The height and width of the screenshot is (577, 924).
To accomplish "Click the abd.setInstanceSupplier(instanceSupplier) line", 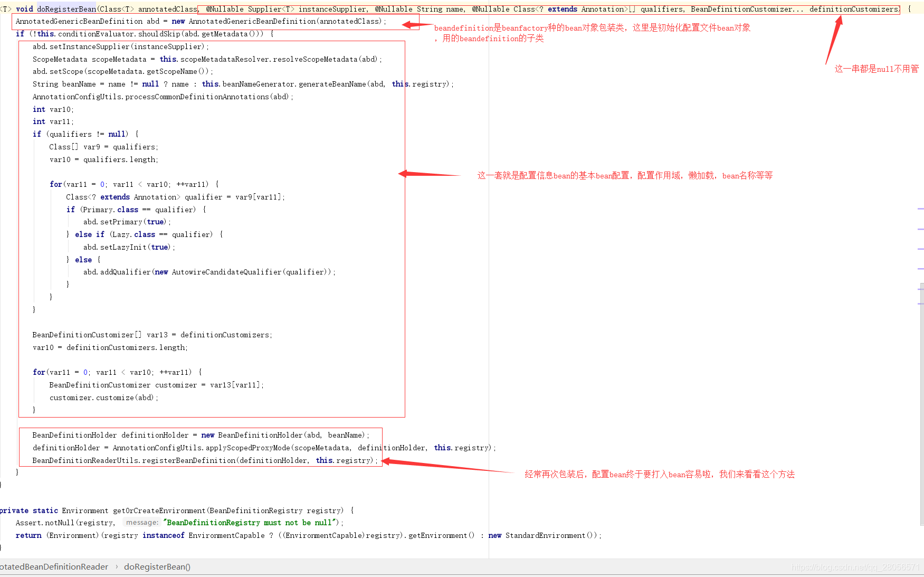I will 121,46.
